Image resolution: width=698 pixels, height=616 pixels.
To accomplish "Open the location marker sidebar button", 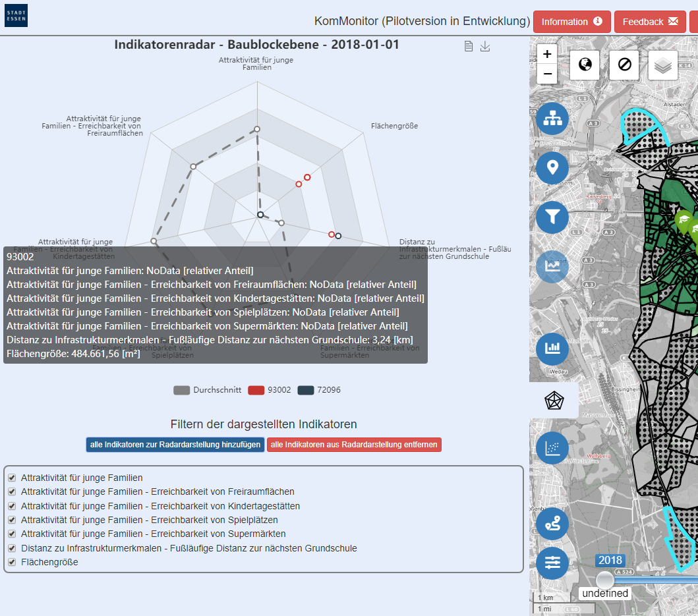I will (552, 168).
